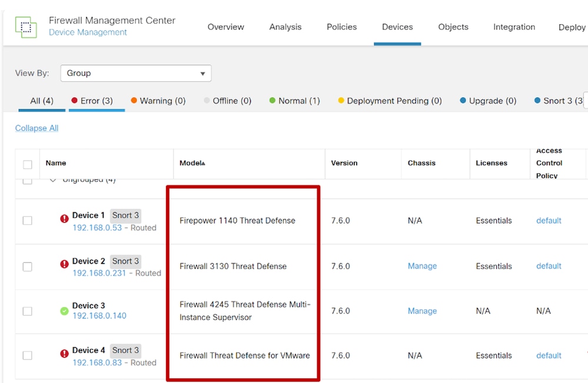Filter by Deployment Pending (0)
Image resolution: width=588 pixels, height=383 pixels.
[x=390, y=101]
